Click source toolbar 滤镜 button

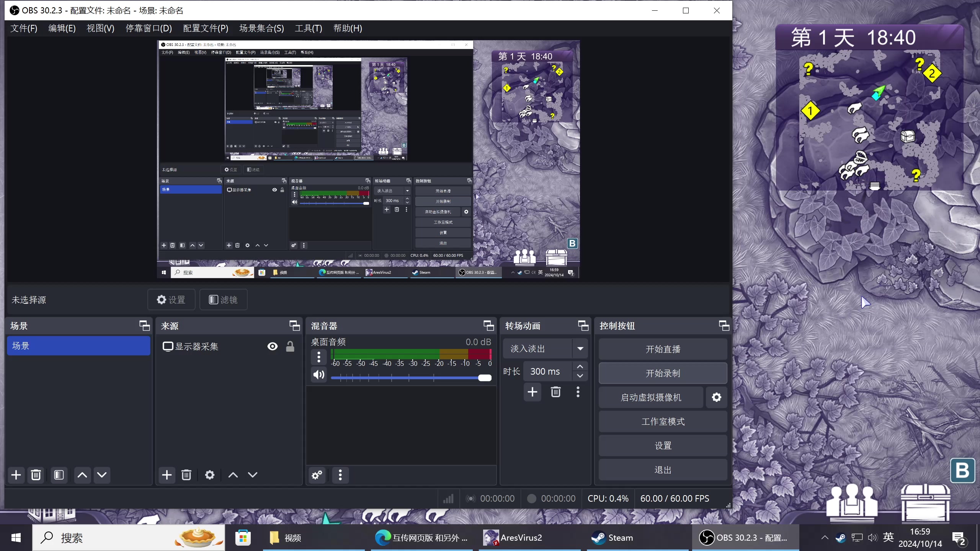coord(224,300)
